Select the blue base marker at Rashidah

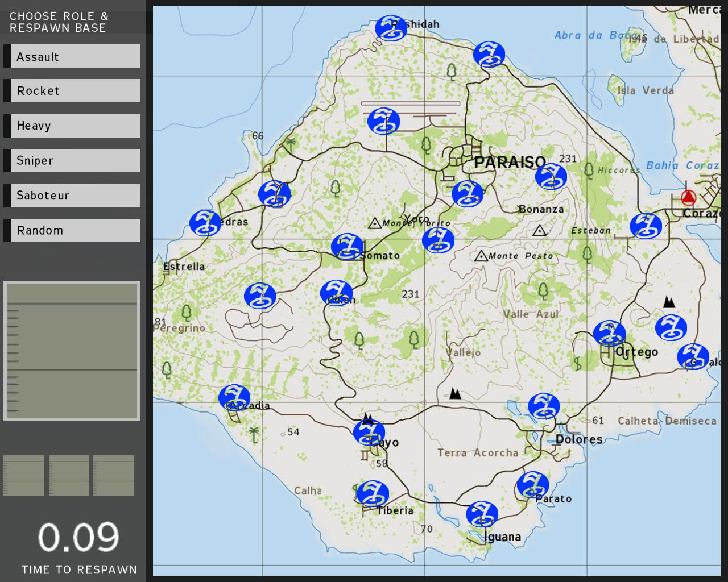click(391, 28)
